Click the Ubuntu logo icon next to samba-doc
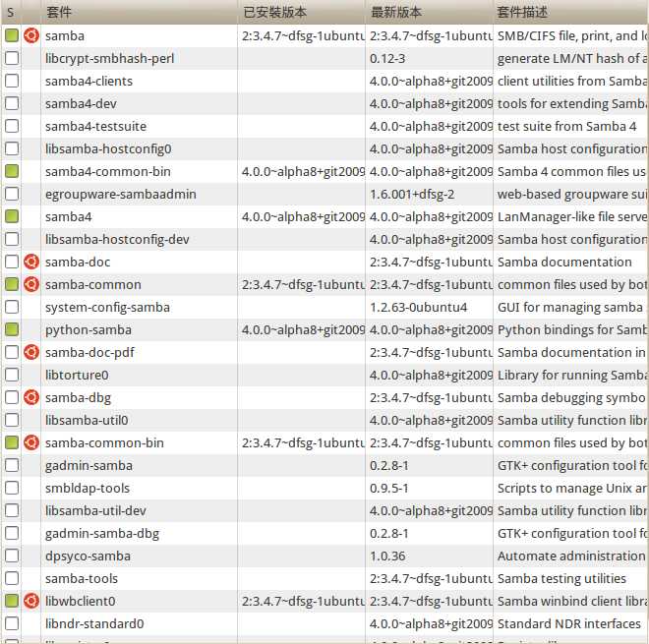The width and height of the screenshot is (649, 644). [x=31, y=262]
